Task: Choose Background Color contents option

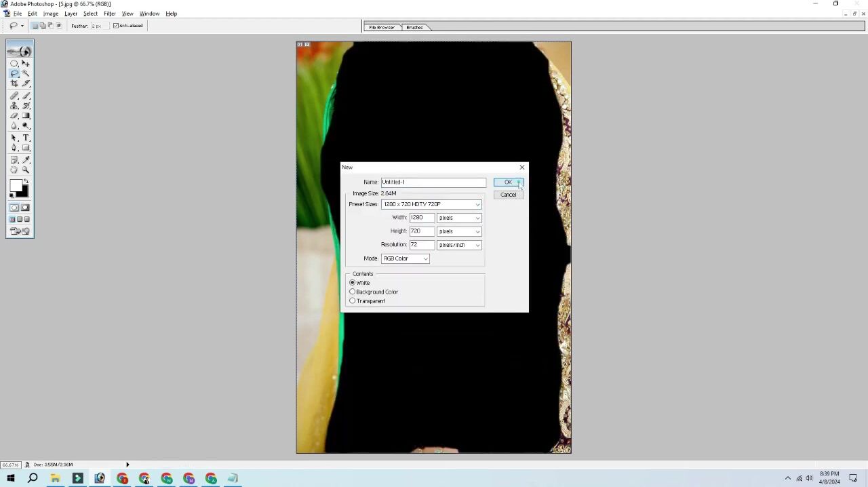Action: coord(353,292)
